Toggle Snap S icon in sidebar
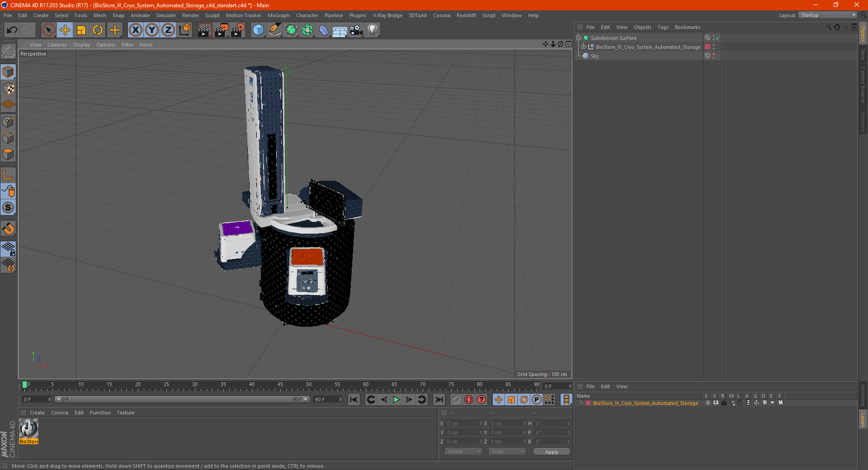The width and height of the screenshot is (868, 470). click(x=8, y=208)
